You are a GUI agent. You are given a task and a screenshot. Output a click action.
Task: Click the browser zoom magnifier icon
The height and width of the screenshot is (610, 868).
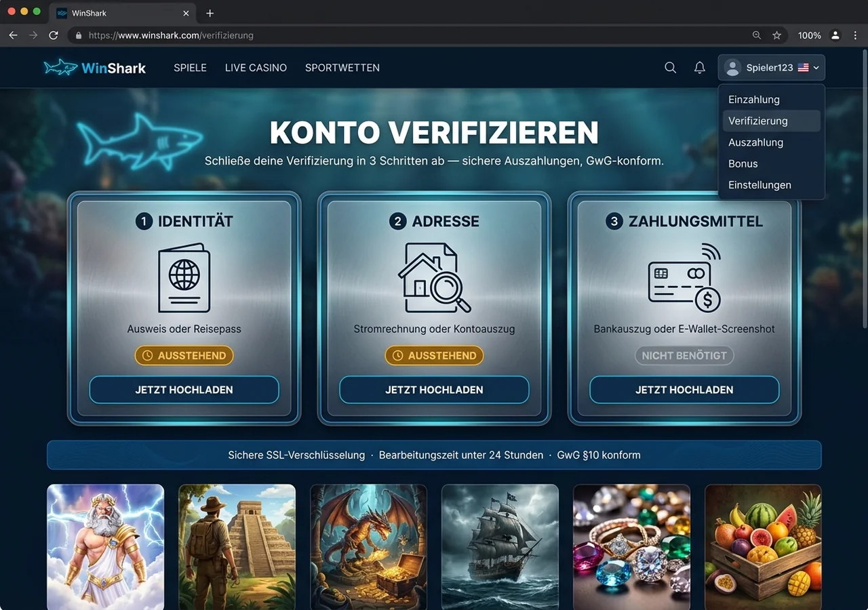(x=757, y=35)
